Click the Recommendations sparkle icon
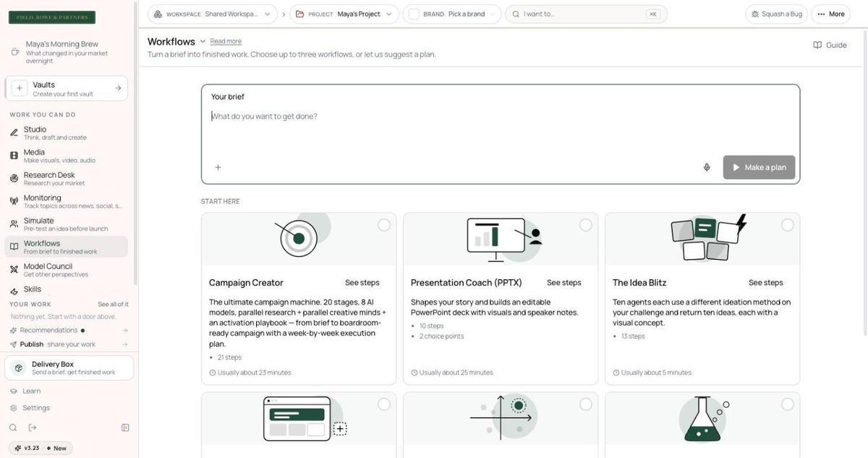The width and height of the screenshot is (868, 458). point(14,331)
